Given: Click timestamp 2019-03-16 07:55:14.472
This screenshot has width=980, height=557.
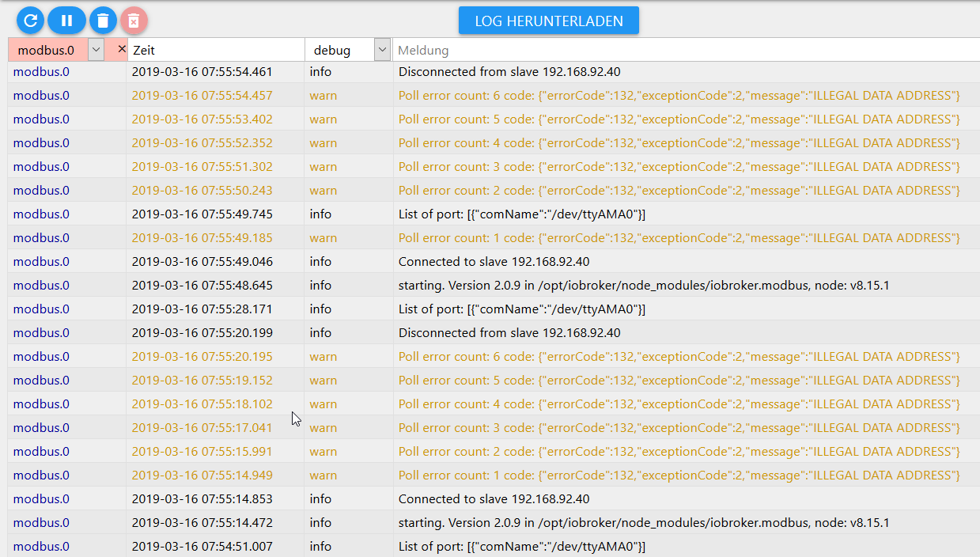Looking at the screenshot, I should (x=202, y=523).
